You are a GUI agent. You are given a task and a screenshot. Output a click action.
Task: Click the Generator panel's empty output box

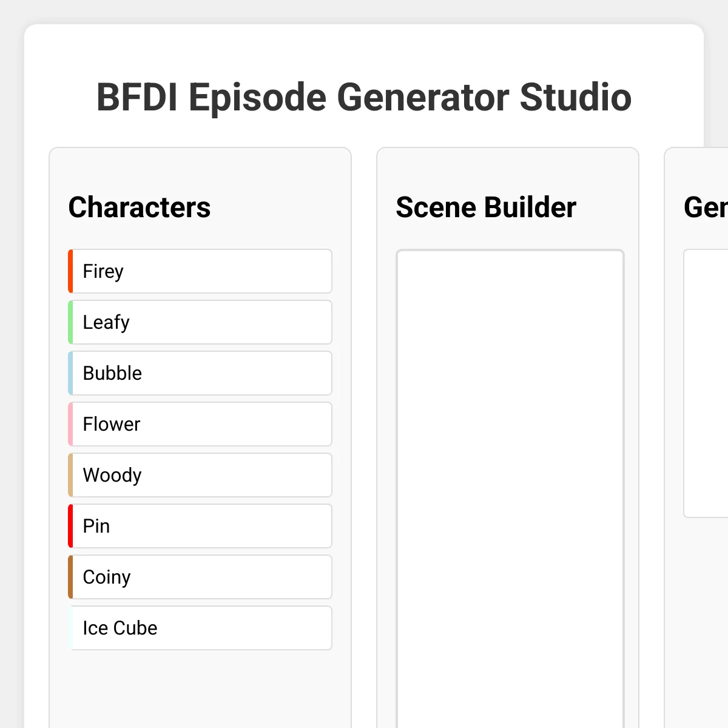(x=710, y=382)
